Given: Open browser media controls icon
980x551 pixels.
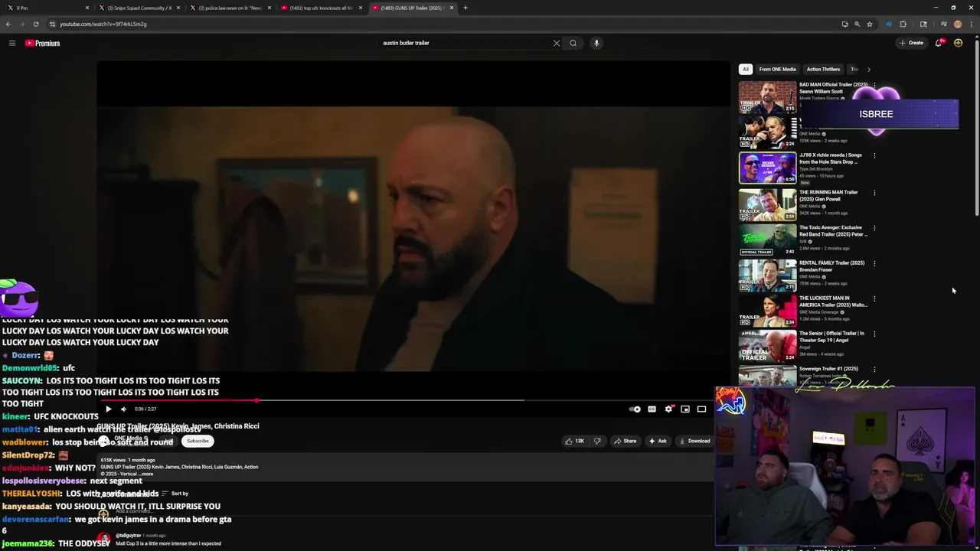Looking at the screenshot, I should pyautogui.click(x=943, y=24).
